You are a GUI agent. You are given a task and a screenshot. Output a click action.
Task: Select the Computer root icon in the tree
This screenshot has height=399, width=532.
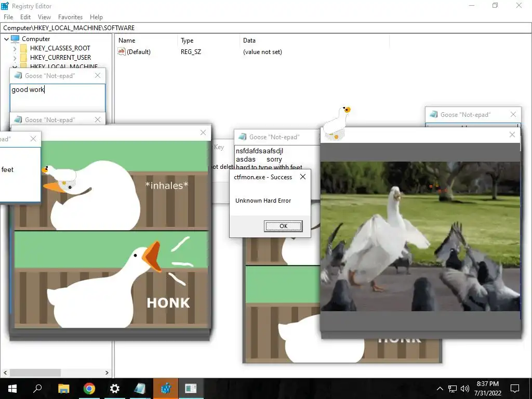pyautogui.click(x=15, y=39)
